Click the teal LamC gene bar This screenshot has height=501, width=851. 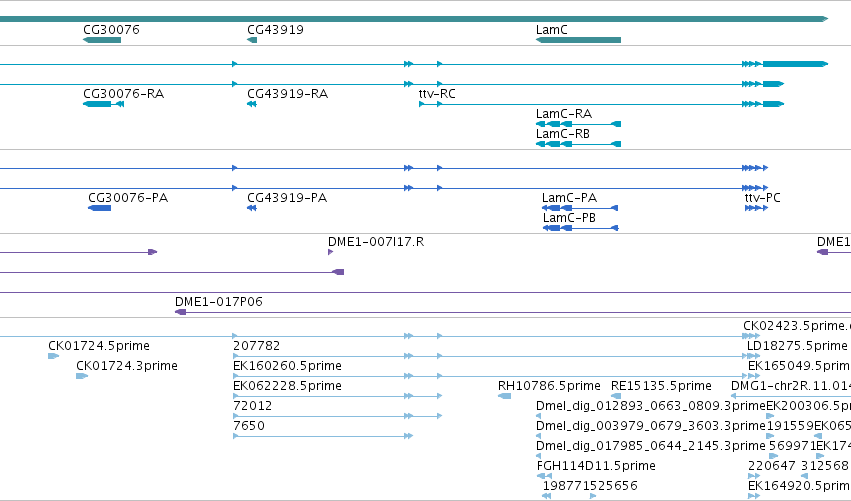[578, 40]
